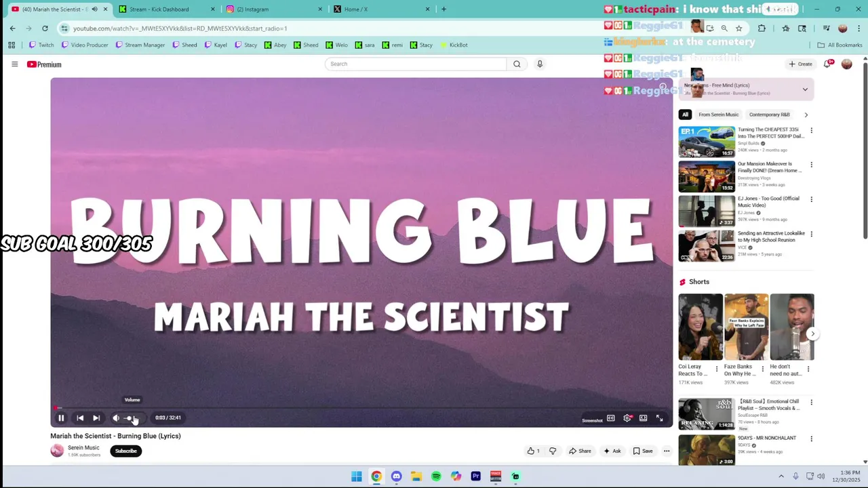Open options for the CHEAPEST 335i video
Image resolution: width=868 pixels, height=488 pixels.
tap(811, 130)
